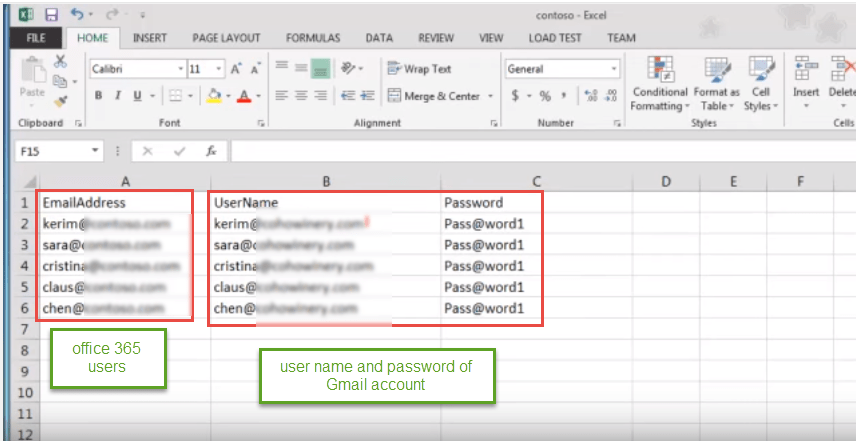Viewport: 856px width, 441px height.
Task: Click the Borders icon
Action: (x=175, y=96)
